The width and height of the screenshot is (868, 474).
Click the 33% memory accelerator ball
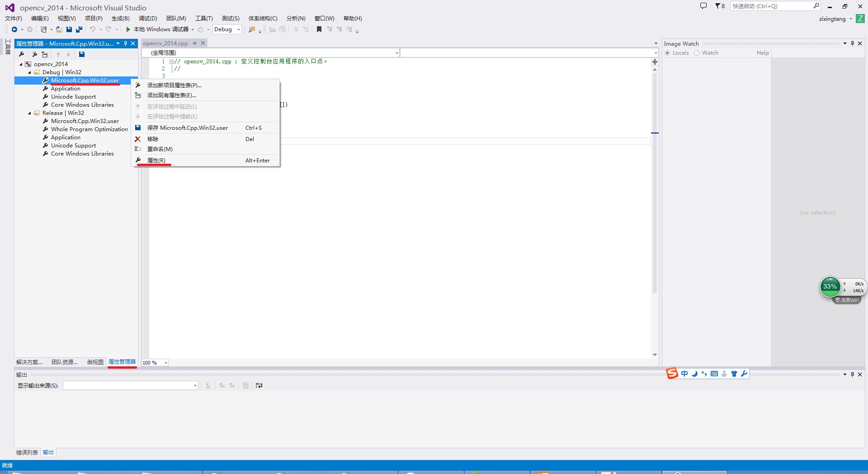(x=830, y=286)
